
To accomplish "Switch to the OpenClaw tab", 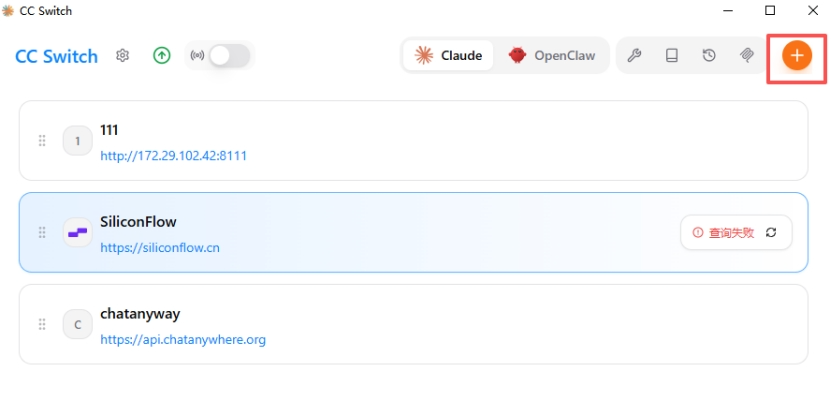I will tap(552, 55).
